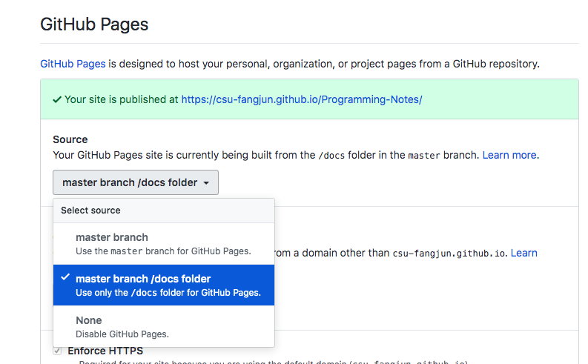
Task: Toggle the master branch /docs folder dropdown button
Action: pos(136,182)
